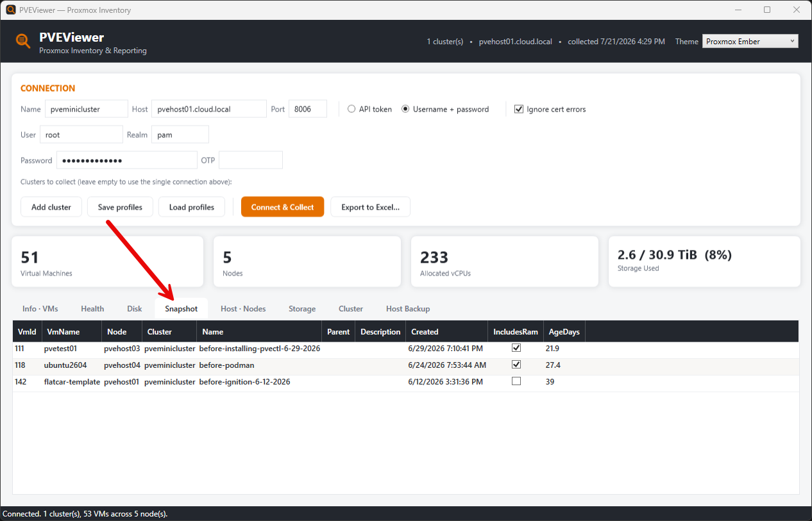Click the empty OTP input field
Viewport: 812px width, 521px height.
251,160
